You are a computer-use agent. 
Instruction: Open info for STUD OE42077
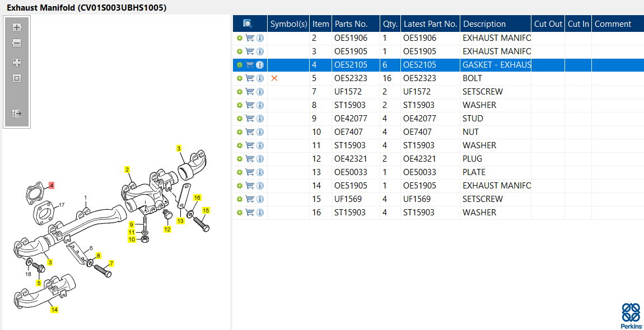[260, 119]
